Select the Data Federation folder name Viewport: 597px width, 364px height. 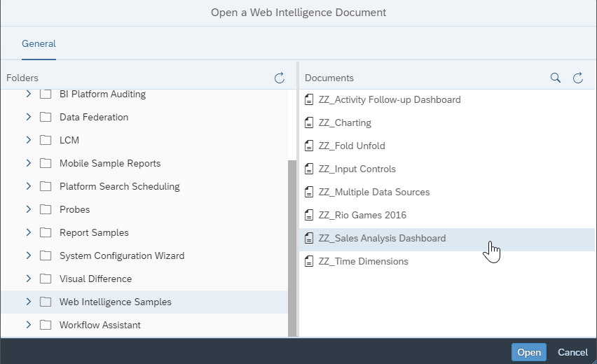94,117
